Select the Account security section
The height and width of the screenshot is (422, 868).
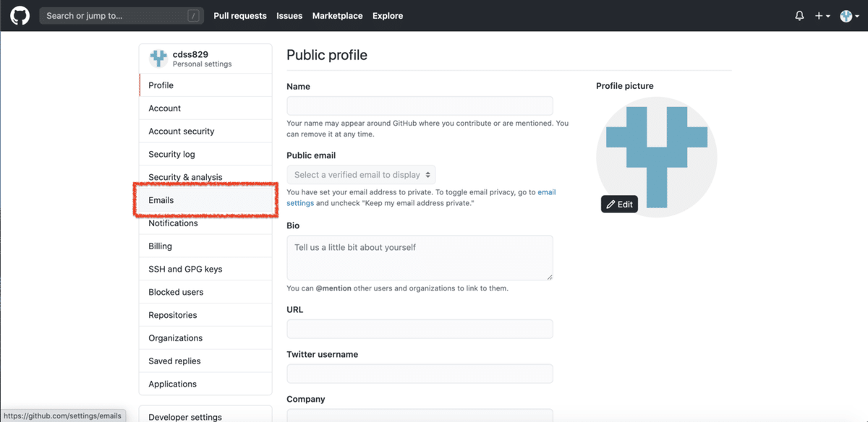(x=182, y=132)
